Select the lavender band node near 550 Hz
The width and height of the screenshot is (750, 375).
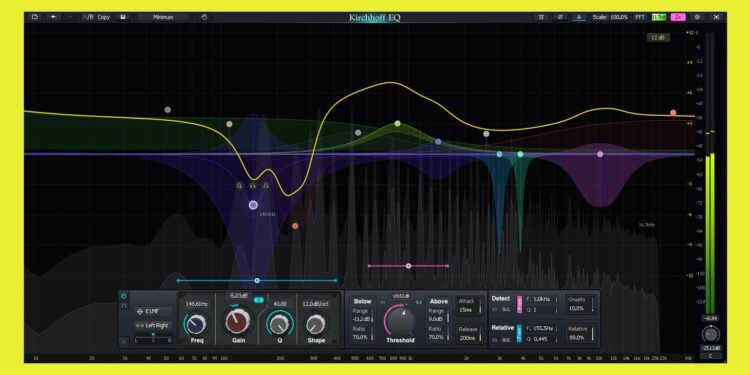(x=358, y=132)
